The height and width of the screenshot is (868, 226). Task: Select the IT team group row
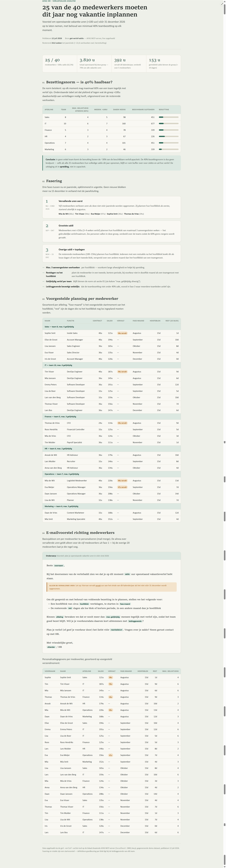click(111, 365)
